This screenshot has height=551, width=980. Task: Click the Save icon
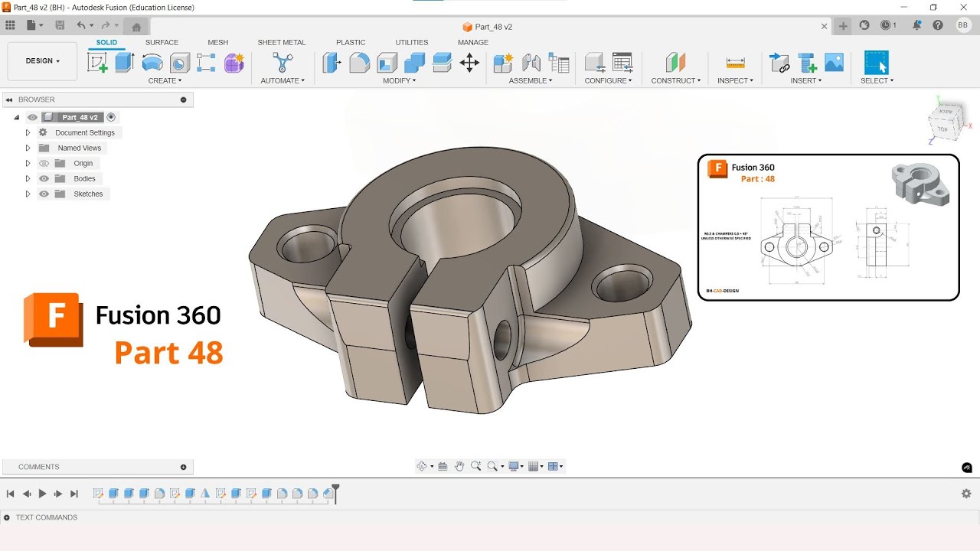coord(60,25)
